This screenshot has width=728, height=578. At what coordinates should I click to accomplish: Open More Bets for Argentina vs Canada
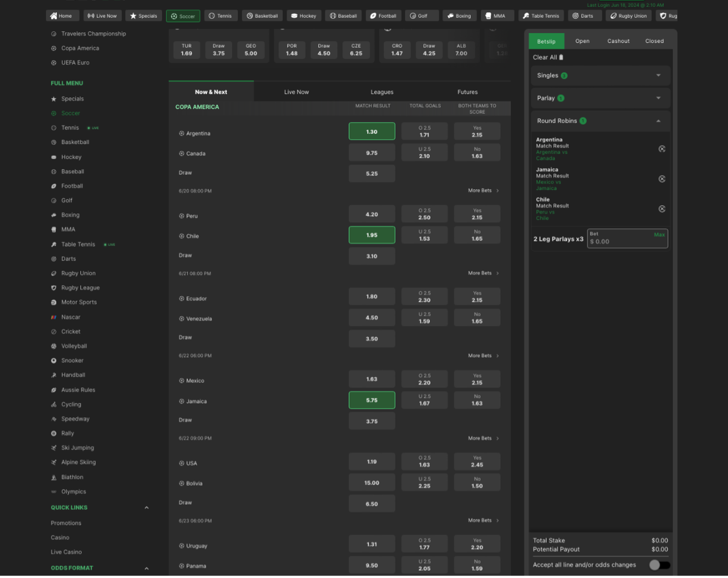pyautogui.click(x=483, y=190)
